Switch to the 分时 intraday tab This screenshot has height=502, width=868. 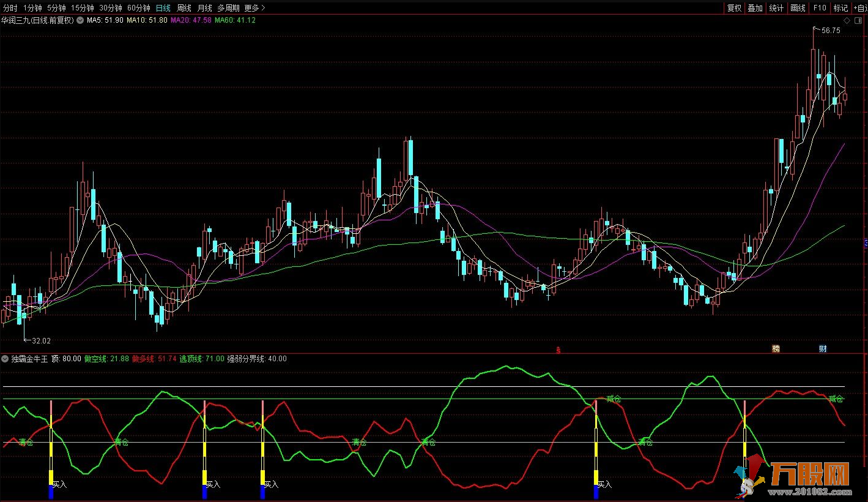10,8
